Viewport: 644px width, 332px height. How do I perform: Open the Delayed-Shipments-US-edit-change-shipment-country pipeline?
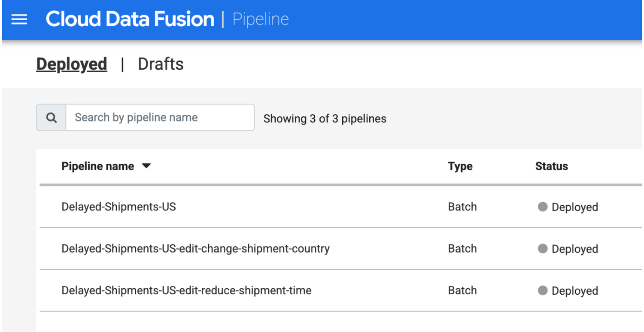tap(195, 249)
